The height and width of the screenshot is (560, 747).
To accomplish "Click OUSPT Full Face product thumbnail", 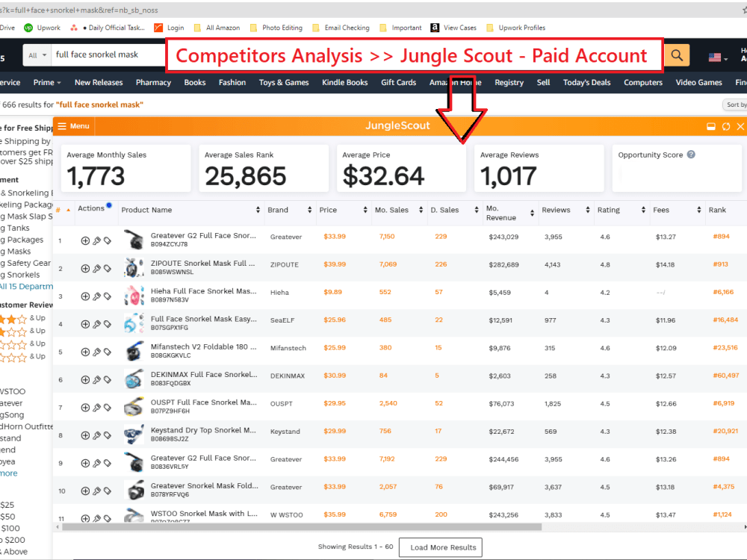I will (134, 407).
